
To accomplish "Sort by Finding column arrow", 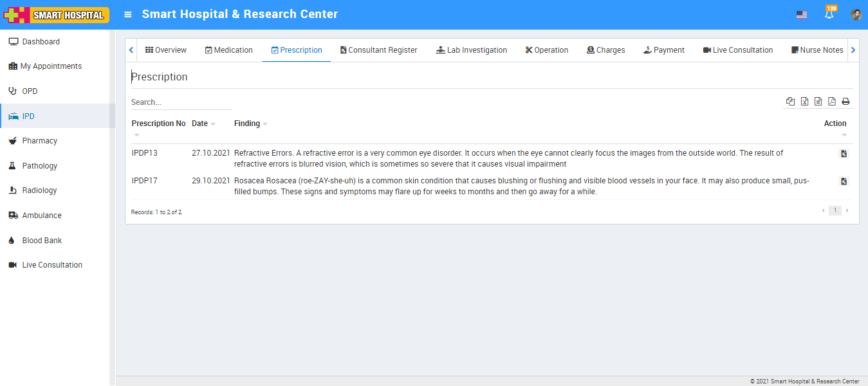I will point(265,124).
